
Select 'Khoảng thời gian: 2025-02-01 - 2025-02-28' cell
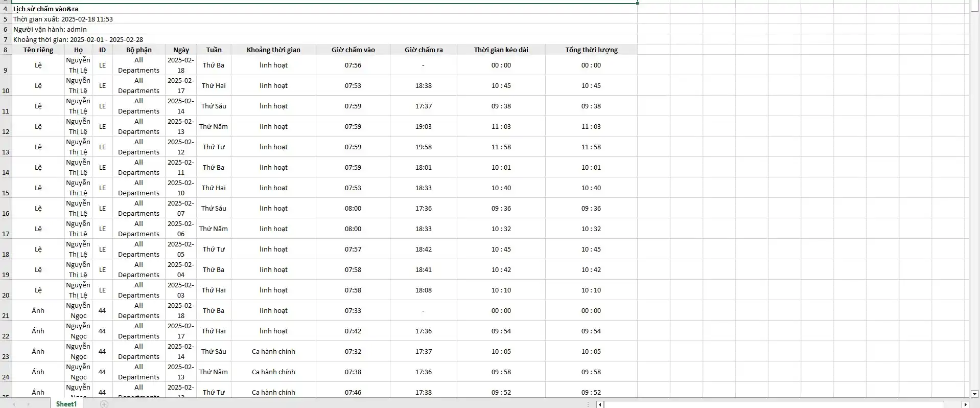[78, 39]
